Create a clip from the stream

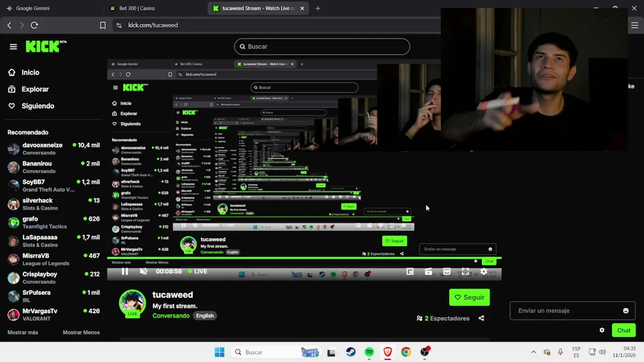[428, 271]
